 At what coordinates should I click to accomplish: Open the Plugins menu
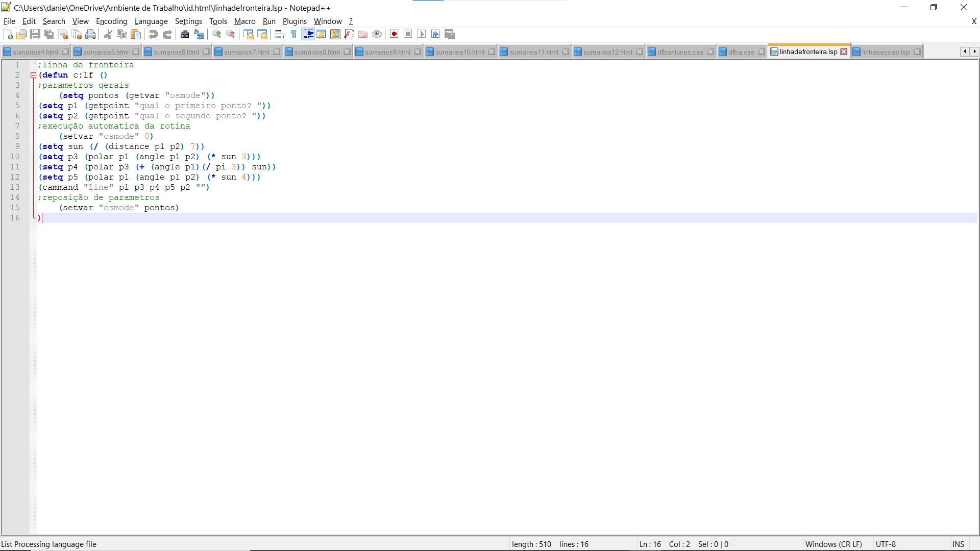[x=295, y=21]
